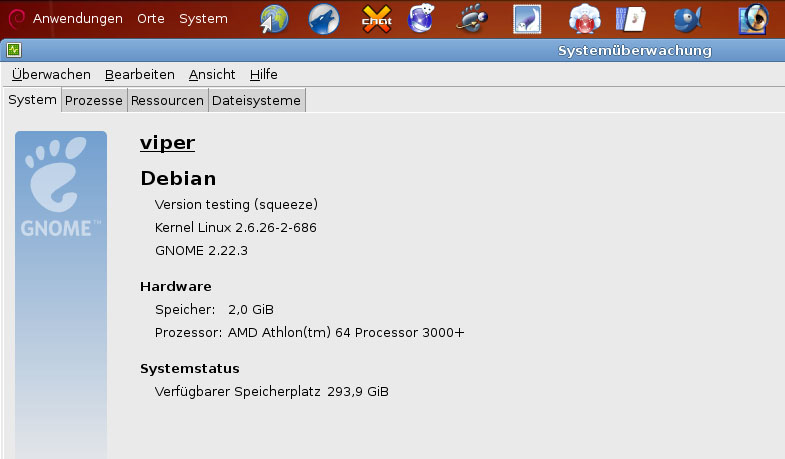This screenshot has width=785, height=459.
Task: Open the globe-with-cursor web browser launcher
Action: (x=274, y=19)
